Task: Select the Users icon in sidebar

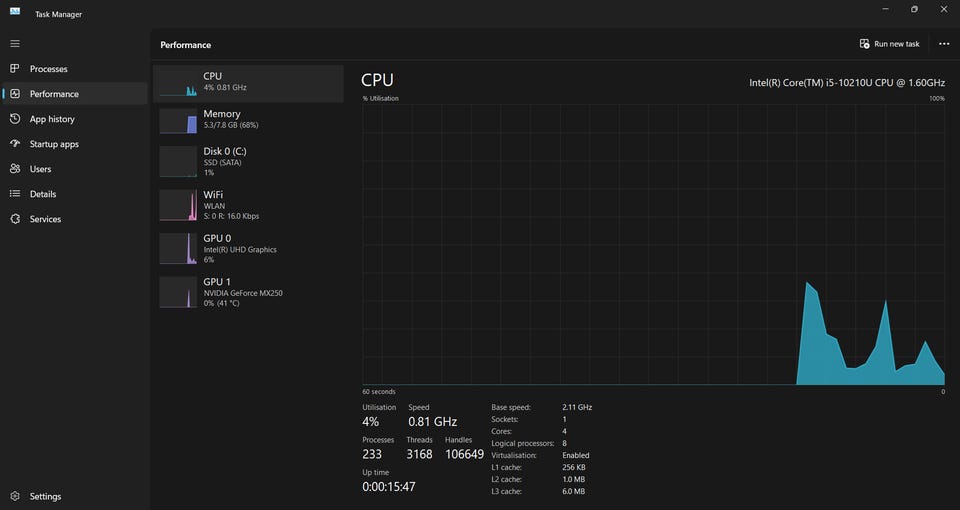Action: 15,169
